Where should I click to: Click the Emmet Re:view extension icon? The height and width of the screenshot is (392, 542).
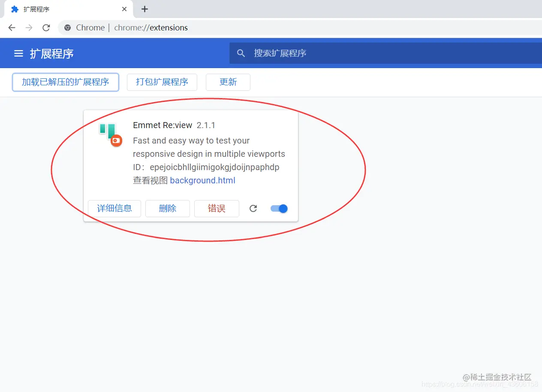tap(109, 133)
